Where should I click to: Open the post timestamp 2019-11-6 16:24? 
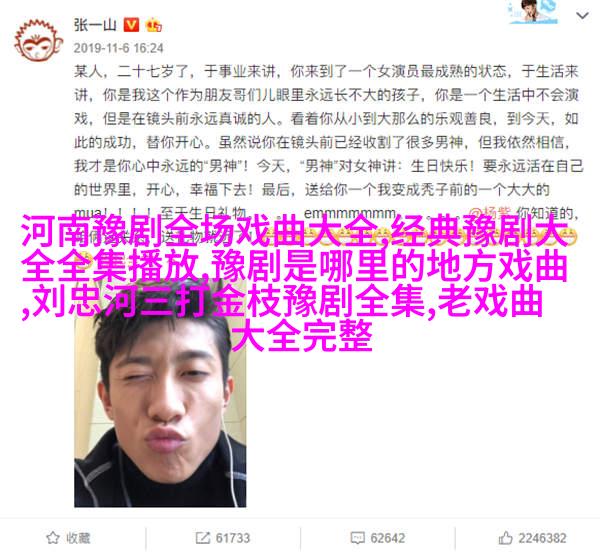click(x=118, y=48)
